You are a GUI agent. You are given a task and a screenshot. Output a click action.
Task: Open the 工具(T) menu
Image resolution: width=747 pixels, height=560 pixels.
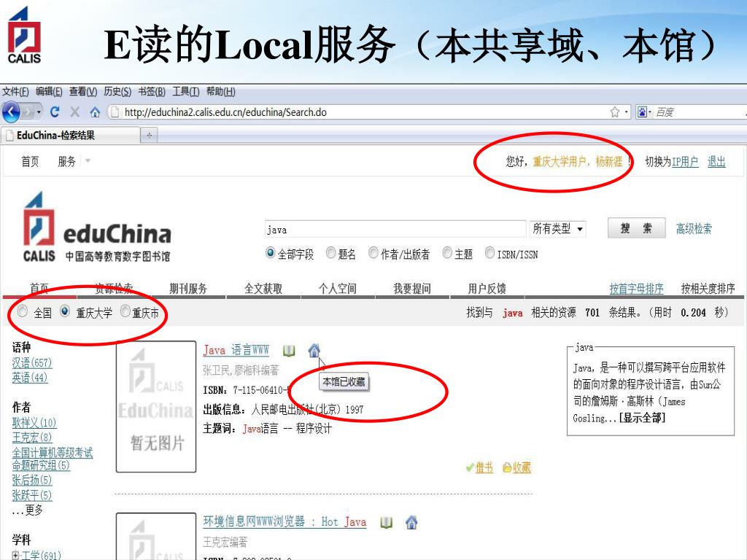point(186,91)
